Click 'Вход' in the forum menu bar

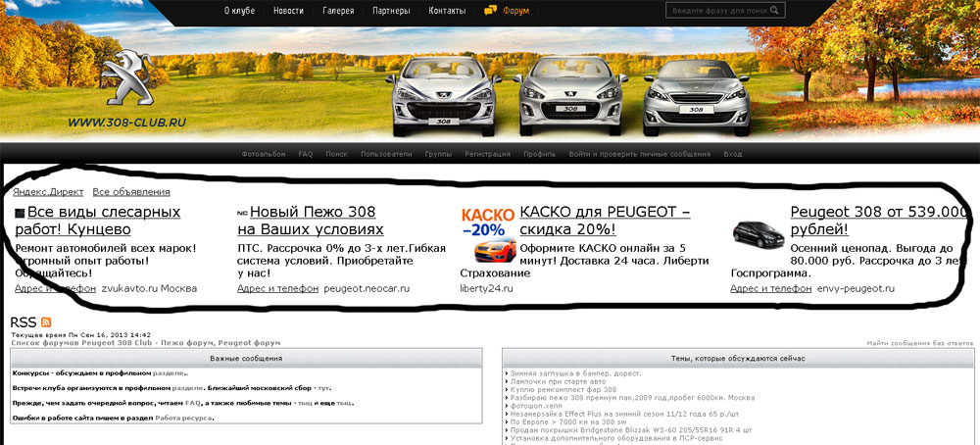tap(732, 154)
